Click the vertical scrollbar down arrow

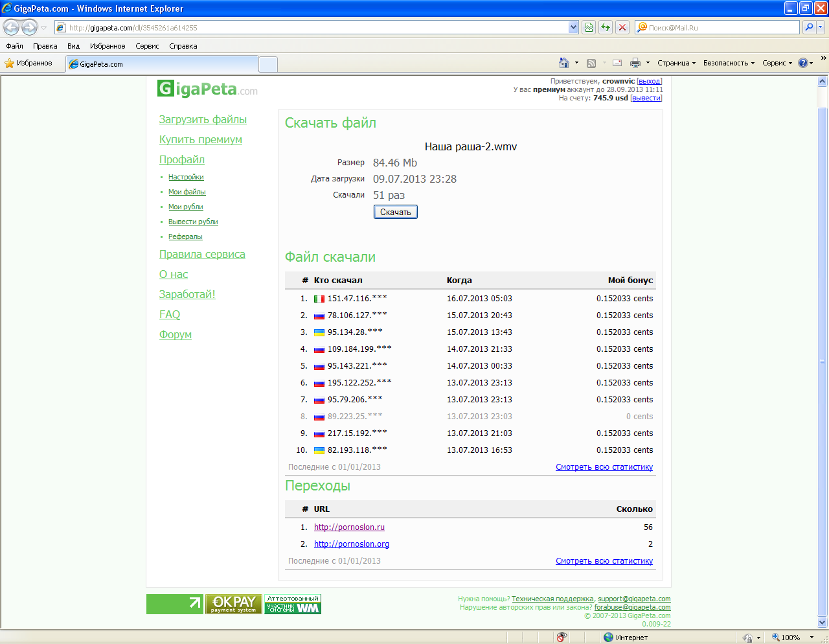pos(822,623)
